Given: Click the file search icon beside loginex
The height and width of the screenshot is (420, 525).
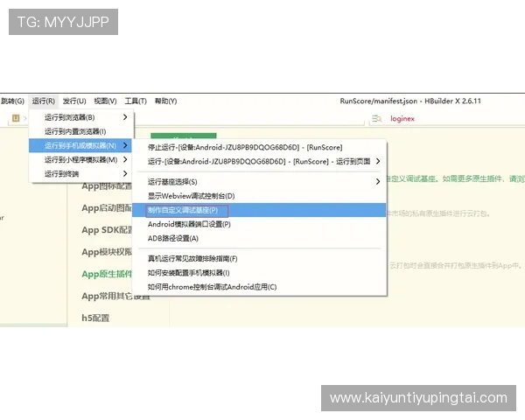Looking at the screenshot, I should coord(377,119).
